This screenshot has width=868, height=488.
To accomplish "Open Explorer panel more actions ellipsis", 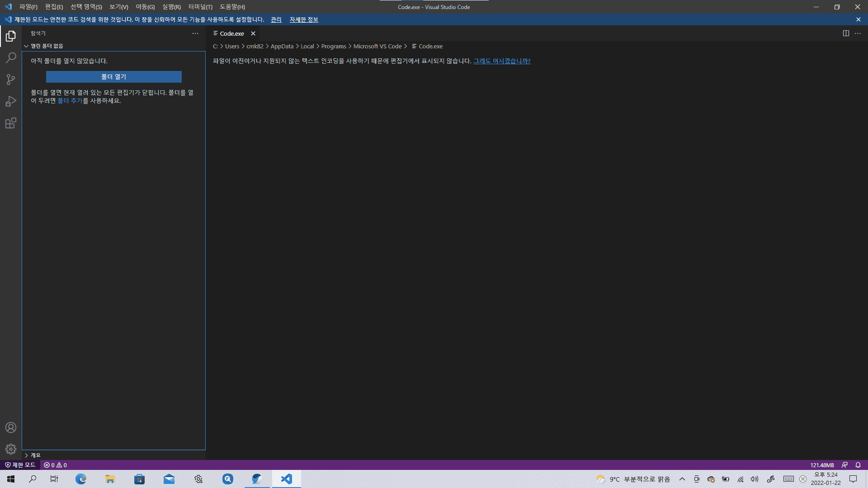I will point(195,33).
